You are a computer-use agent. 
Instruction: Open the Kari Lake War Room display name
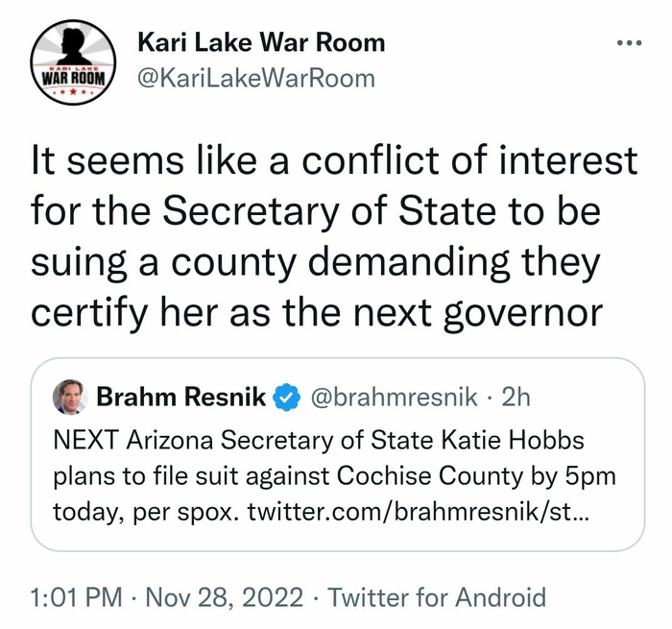[261, 42]
